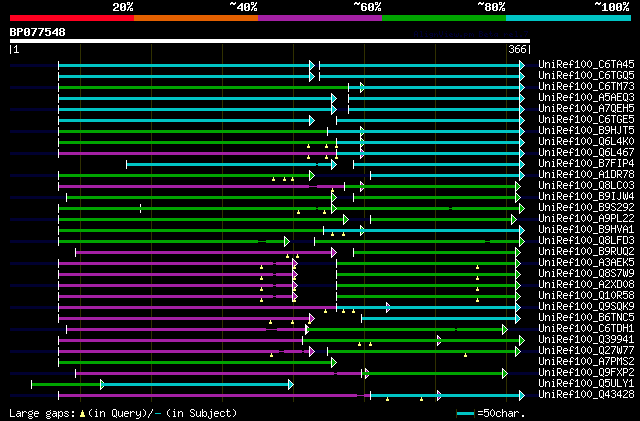Select the UniRef100_A2XD08 label
640x421 pixels.
pos(586,285)
